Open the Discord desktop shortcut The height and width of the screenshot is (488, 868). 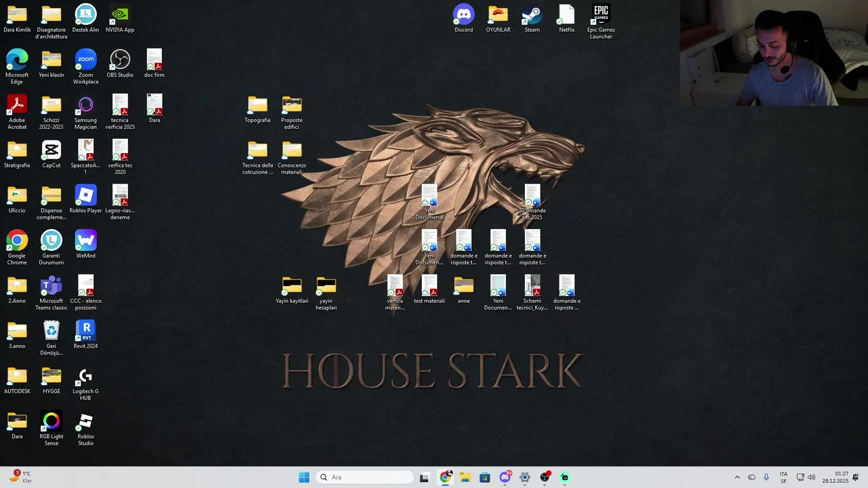click(x=464, y=18)
